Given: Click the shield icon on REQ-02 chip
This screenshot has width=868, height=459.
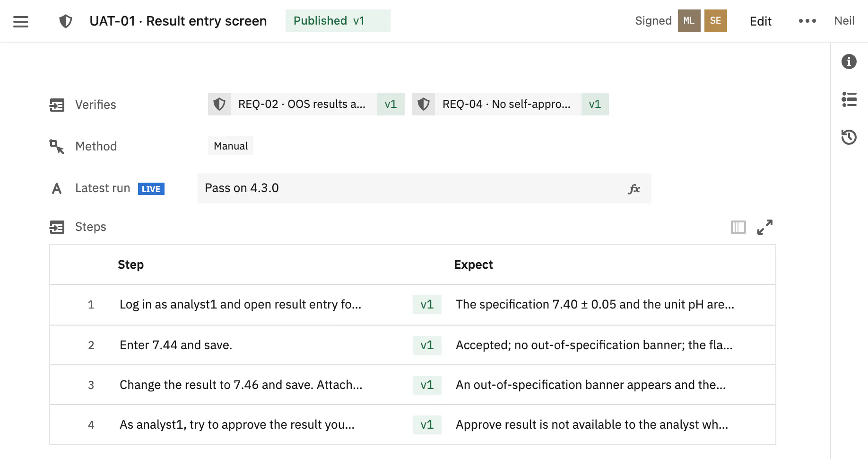Looking at the screenshot, I should click(x=219, y=104).
